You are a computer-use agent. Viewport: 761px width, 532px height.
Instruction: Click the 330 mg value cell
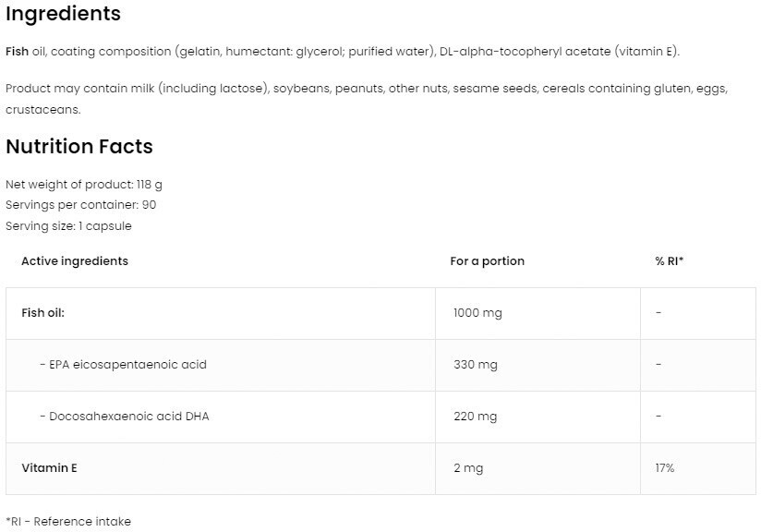click(476, 365)
